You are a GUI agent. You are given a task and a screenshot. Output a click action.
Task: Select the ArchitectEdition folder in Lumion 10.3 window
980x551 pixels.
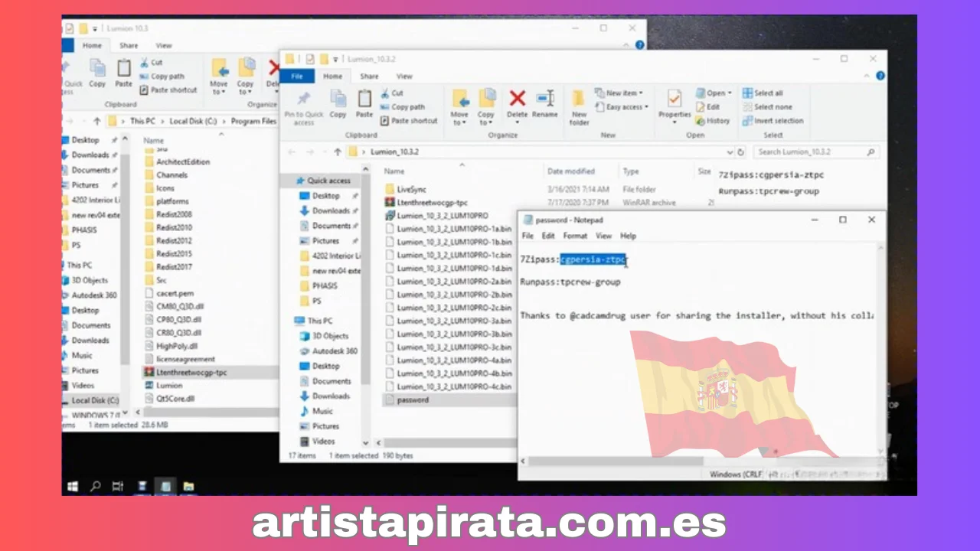click(x=183, y=162)
